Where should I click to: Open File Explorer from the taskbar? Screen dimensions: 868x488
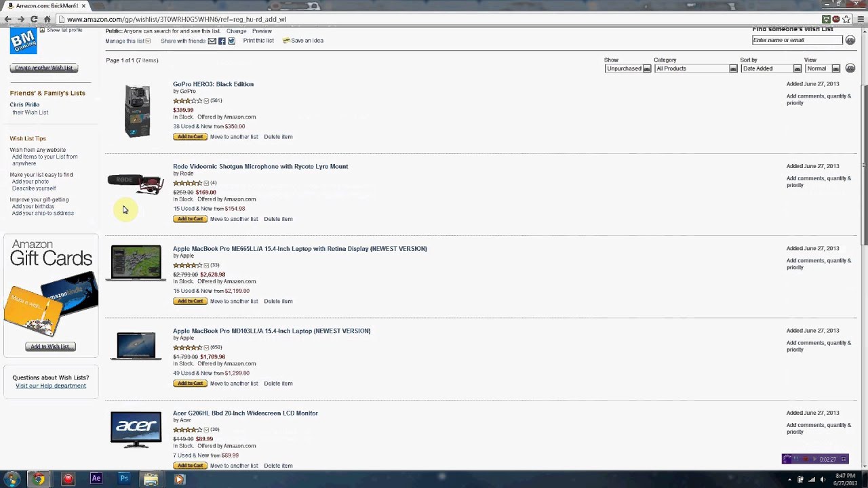151,479
